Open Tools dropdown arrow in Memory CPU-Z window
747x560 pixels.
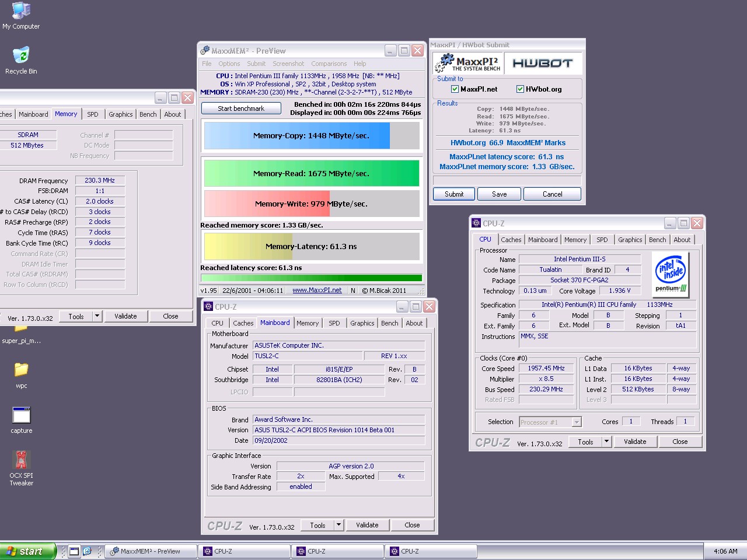(97, 316)
